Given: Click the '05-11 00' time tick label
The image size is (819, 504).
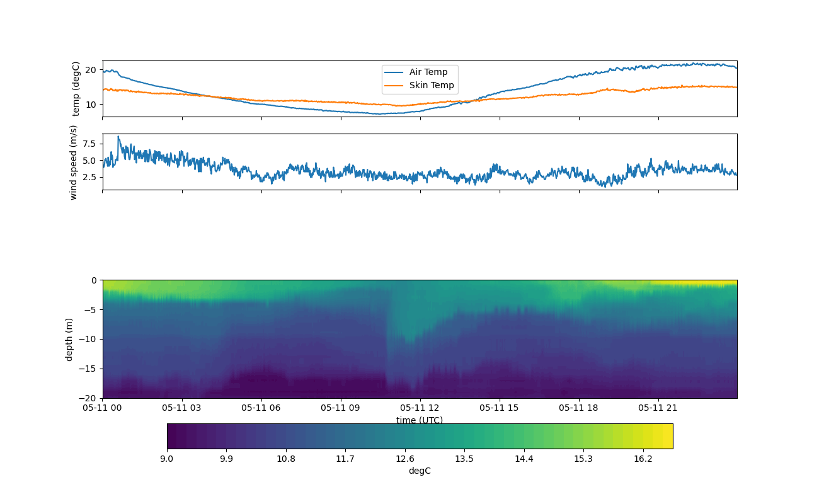Looking at the screenshot, I should 103,408.
